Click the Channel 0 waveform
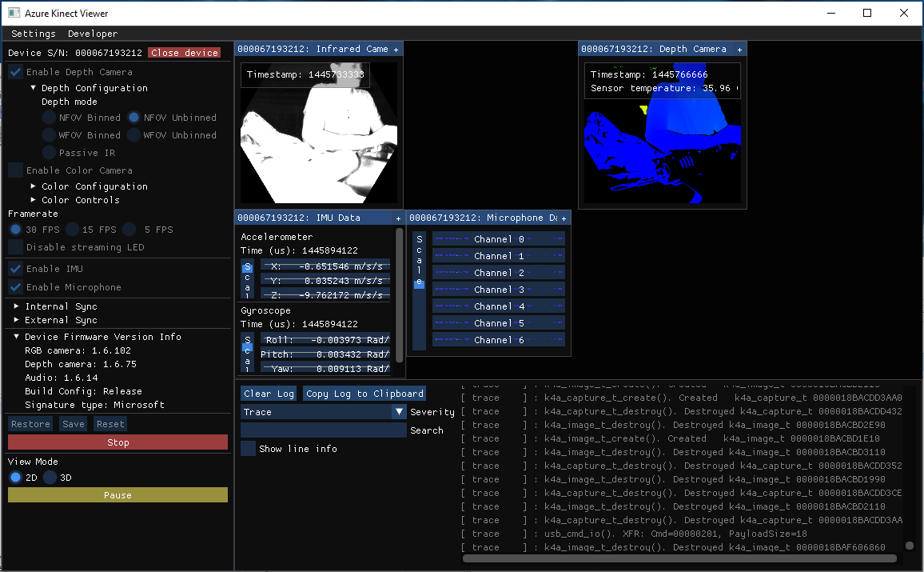924x572 pixels. (x=499, y=239)
